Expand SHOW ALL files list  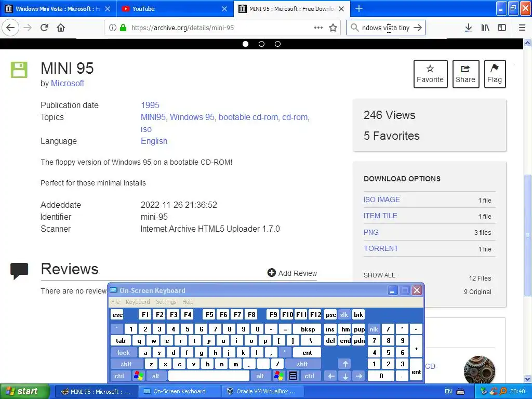(x=379, y=275)
